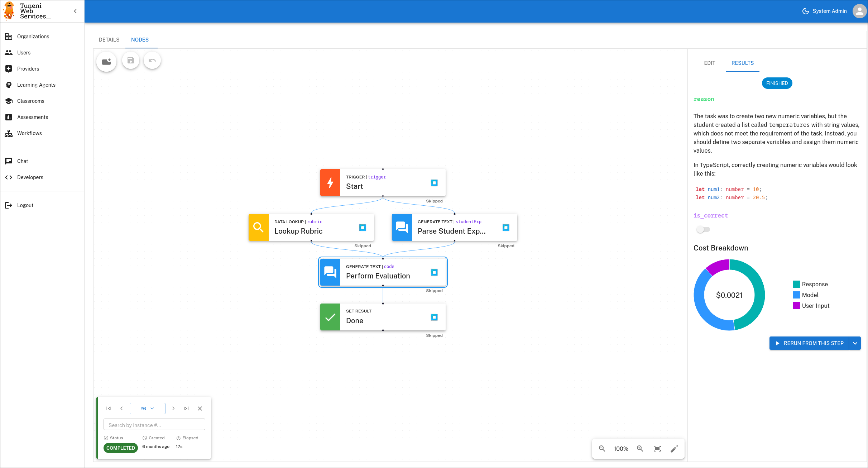Image resolution: width=868 pixels, height=468 pixels.
Task: Click the square toggle on Lookup Rubric node
Action: (x=363, y=228)
